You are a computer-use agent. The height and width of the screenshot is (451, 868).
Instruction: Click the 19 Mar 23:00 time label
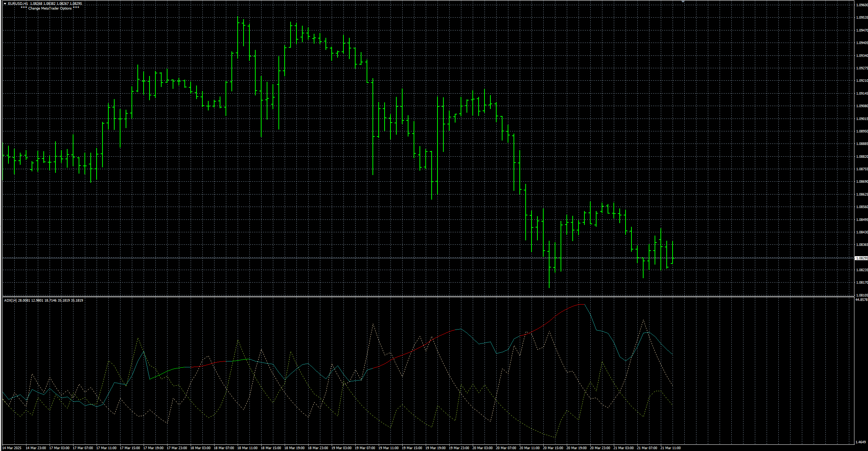coord(459,448)
